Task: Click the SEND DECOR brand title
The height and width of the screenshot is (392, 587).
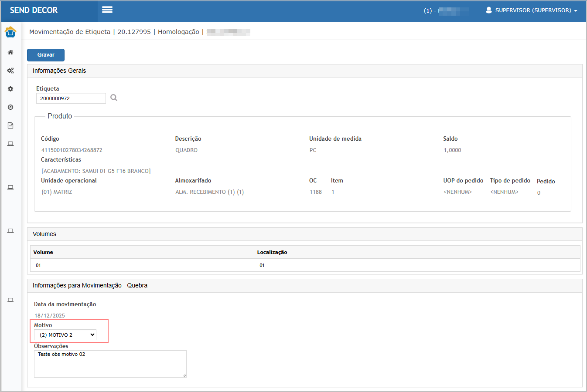Action: pyautogui.click(x=34, y=10)
